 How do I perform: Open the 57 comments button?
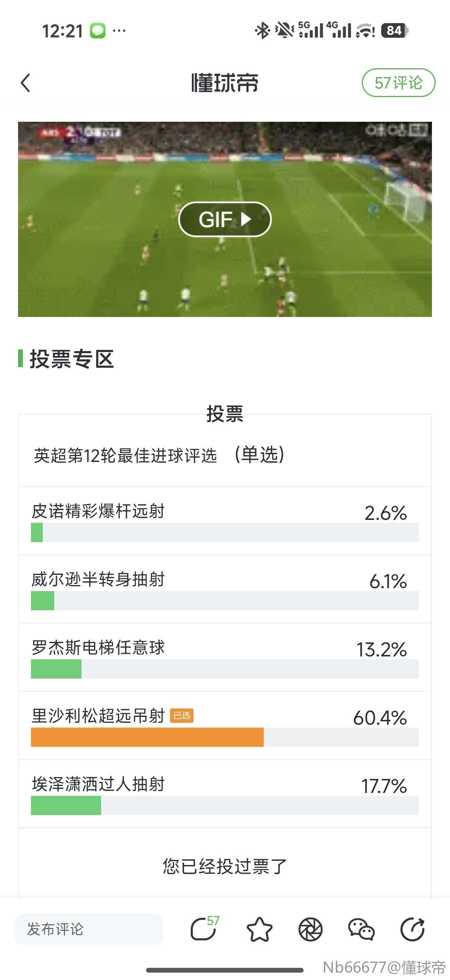[398, 83]
